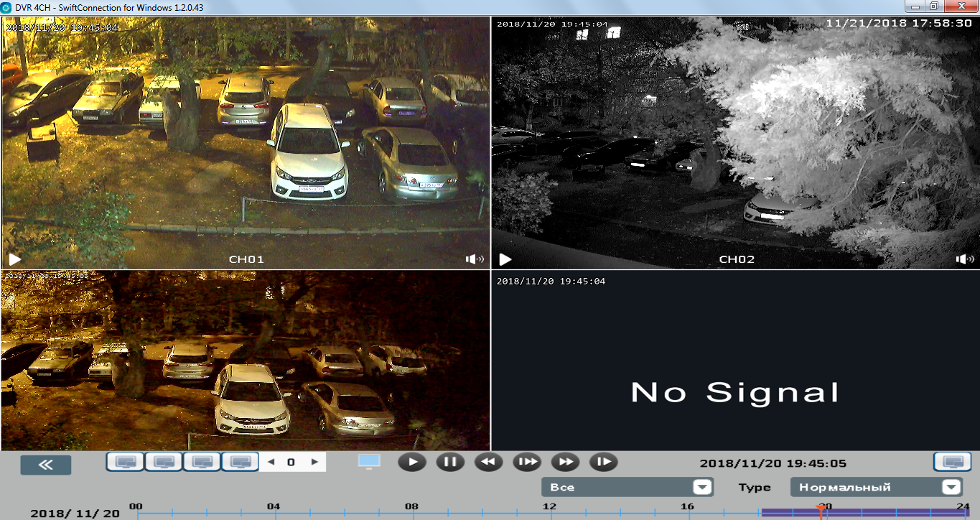980x520 pixels.
Task: Select the CH02 infrared night video feed
Action: pyautogui.click(x=735, y=142)
